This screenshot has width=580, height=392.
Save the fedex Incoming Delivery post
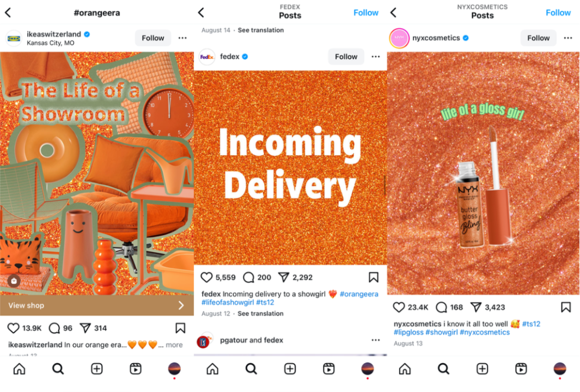click(374, 277)
